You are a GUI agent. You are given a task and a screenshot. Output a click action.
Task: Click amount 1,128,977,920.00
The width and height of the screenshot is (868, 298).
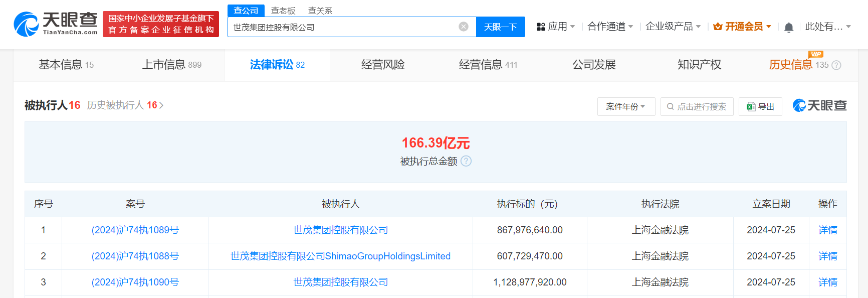pyautogui.click(x=530, y=282)
